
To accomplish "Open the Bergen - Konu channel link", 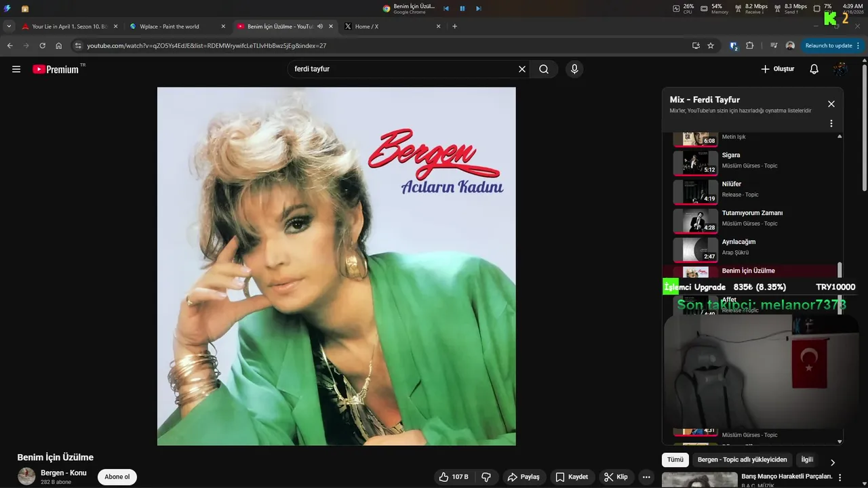I will click(64, 473).
